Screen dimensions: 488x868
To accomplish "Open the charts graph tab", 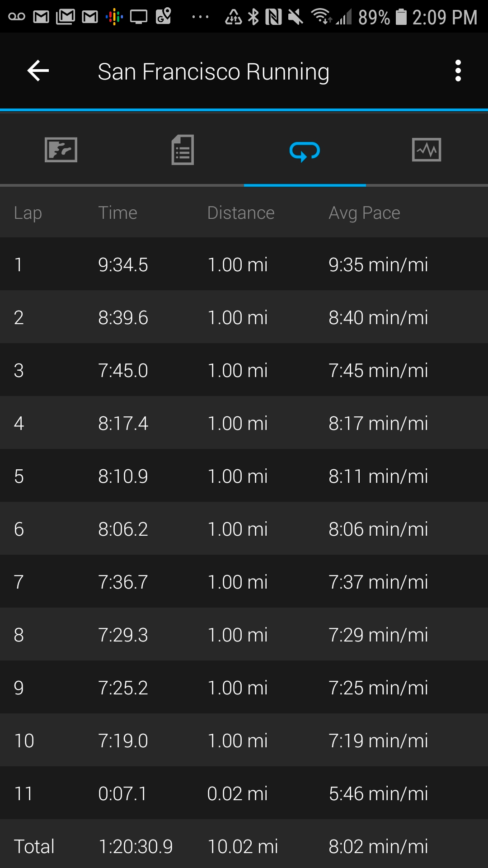I will click(427, 150).
